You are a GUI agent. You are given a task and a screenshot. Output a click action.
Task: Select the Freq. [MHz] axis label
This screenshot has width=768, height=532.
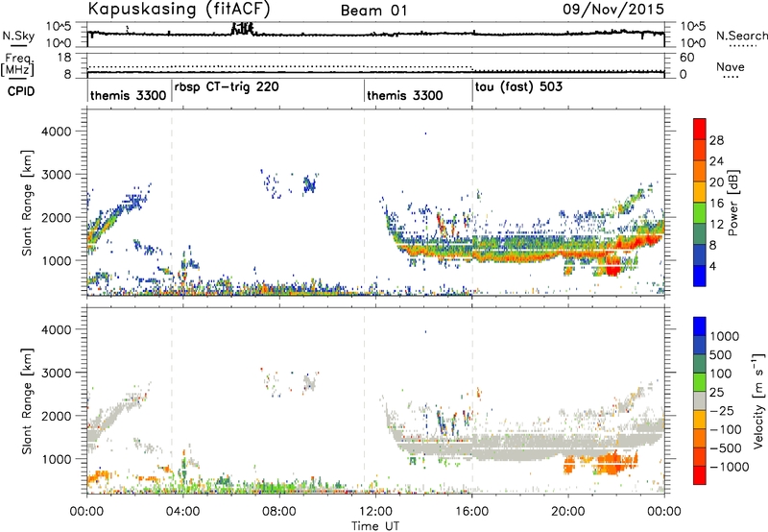point(17,64)
